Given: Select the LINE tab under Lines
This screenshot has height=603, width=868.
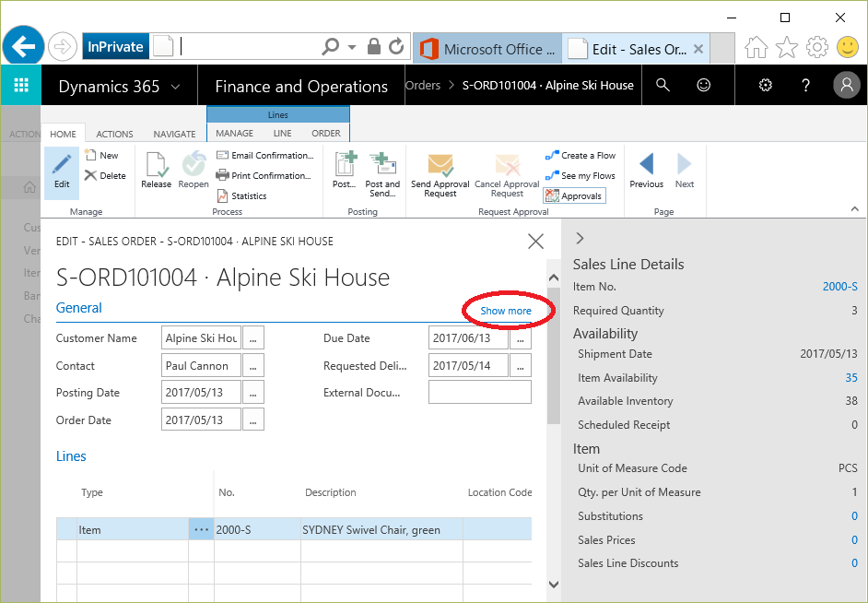Looking at the screenshot, I should 282,134.
